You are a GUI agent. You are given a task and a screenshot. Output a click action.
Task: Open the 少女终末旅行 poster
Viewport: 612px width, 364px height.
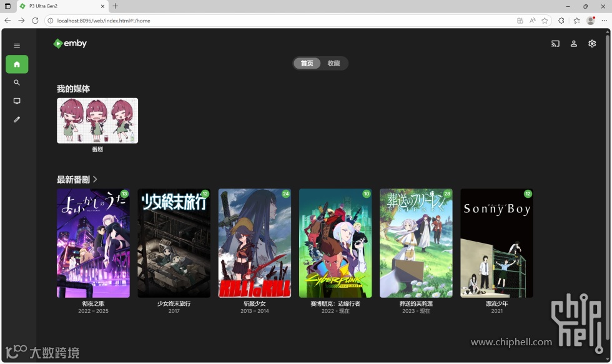174,243
